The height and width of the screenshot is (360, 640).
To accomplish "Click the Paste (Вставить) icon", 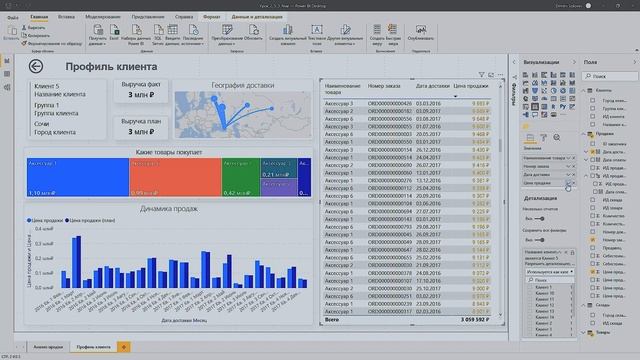I will pyautogui.click(x=12, y=31).
